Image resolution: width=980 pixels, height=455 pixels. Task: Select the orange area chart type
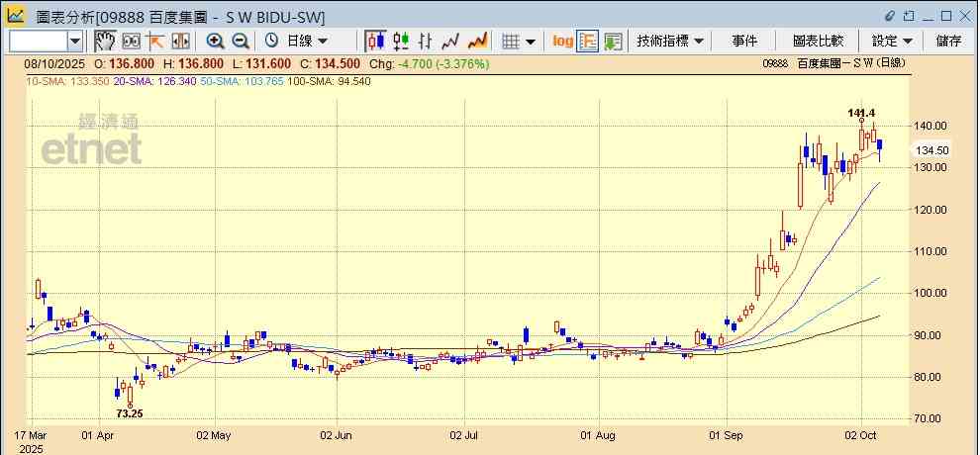click(x=477, y=41)
